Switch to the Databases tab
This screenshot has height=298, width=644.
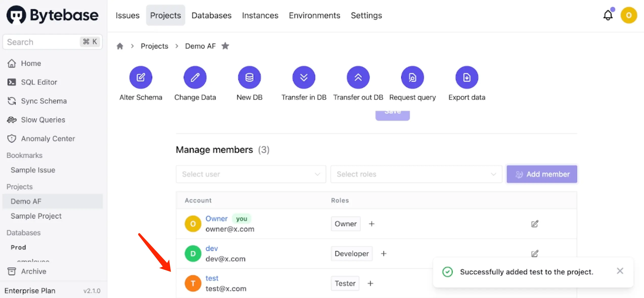click(211, 15)
